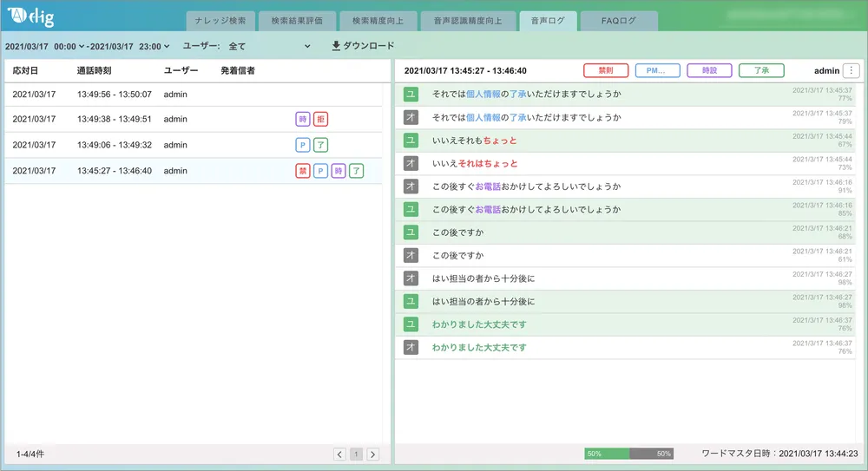
Task: Click the blue P tag in the 13:49:06 row
Action: coord(303,145)
